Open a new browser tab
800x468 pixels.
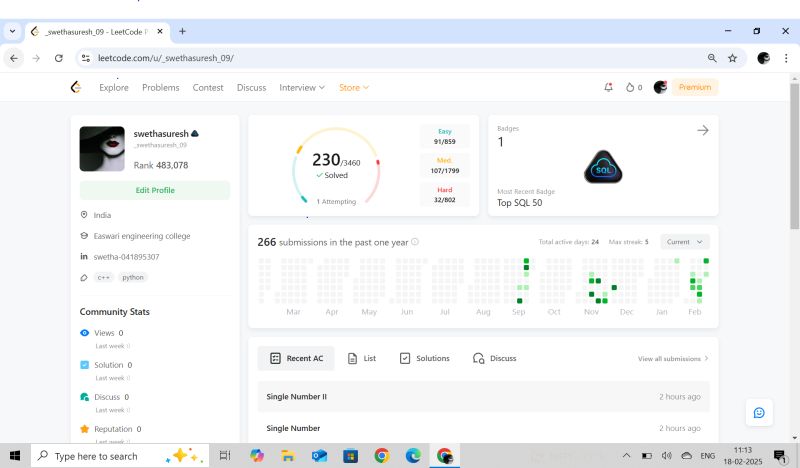coord(182,32)
